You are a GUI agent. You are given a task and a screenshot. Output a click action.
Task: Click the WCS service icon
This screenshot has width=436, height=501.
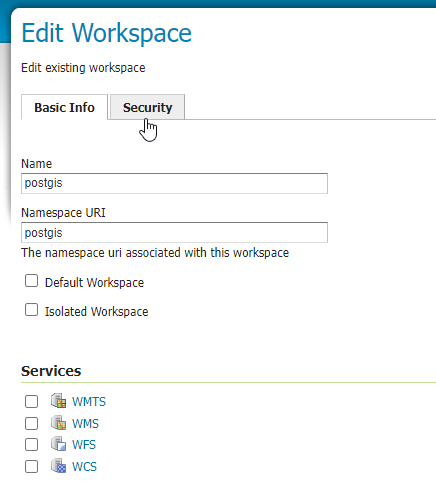click(x=58, y=465)
